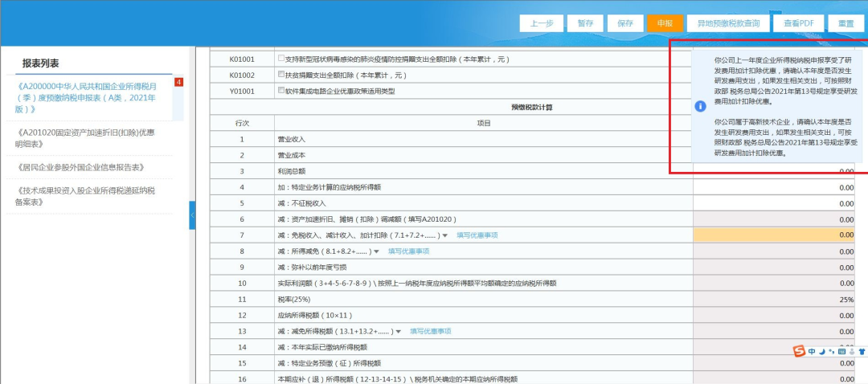The image size is (868, 384).
Task: Click the 25% tax rate cell in row 11
Action: coord(774,300)
